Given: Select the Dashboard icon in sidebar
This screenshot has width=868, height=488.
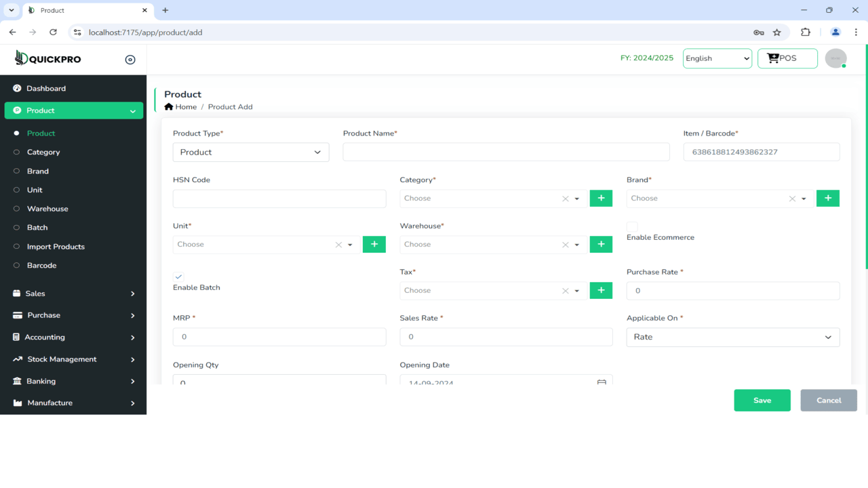Looking at the screenshot, I should tap(16, 88).
